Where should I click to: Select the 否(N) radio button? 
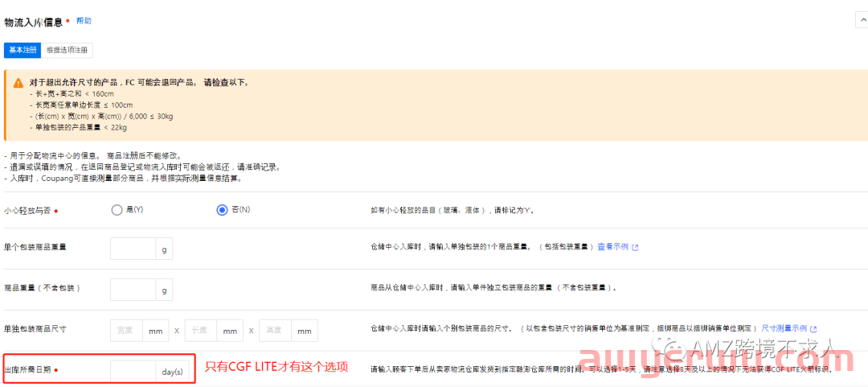tap(222, 209)
